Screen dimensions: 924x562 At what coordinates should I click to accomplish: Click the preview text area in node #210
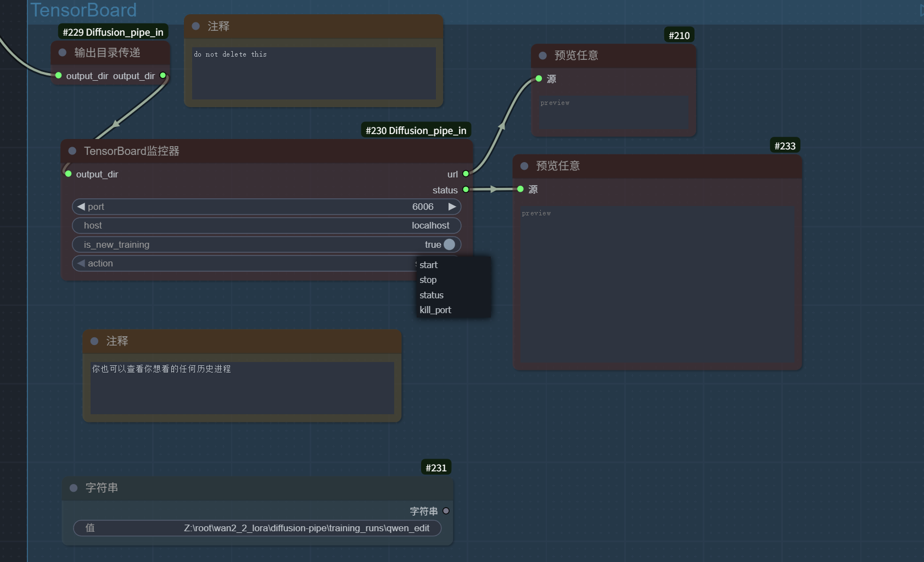point(614,113)
